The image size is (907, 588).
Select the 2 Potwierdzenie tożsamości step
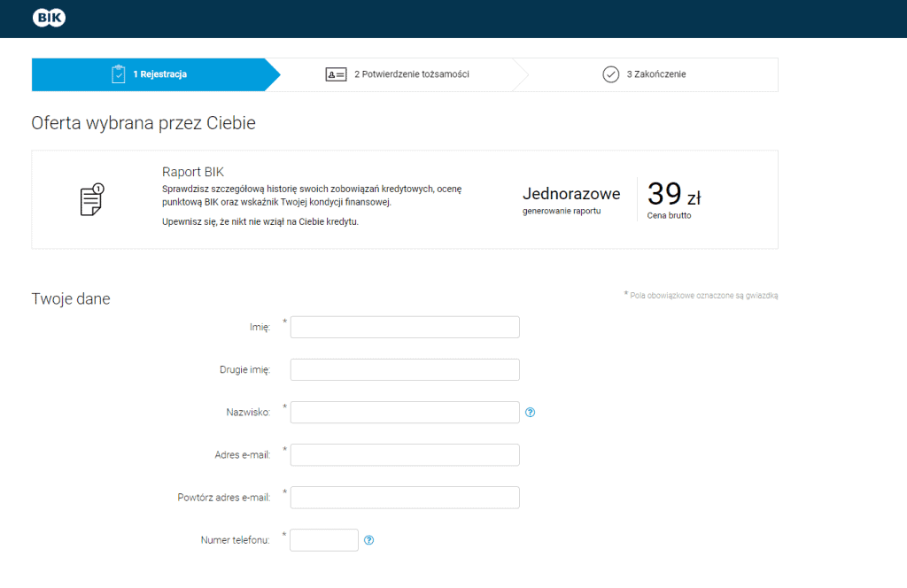[x=398, y=74]
